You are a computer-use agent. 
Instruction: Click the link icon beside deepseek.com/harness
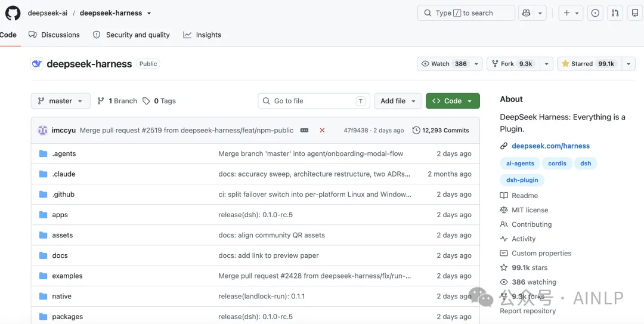(x=504, y=146)
